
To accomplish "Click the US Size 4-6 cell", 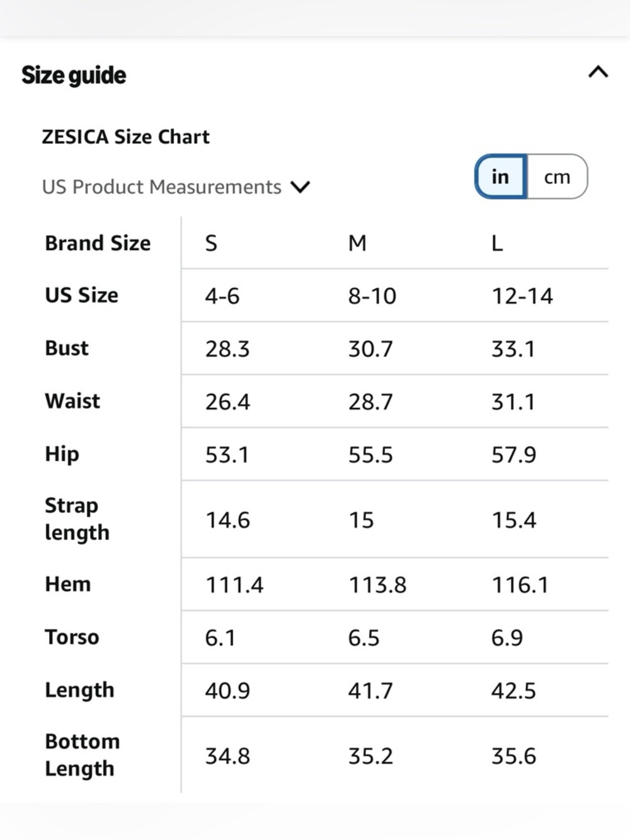I will (222, 296).
